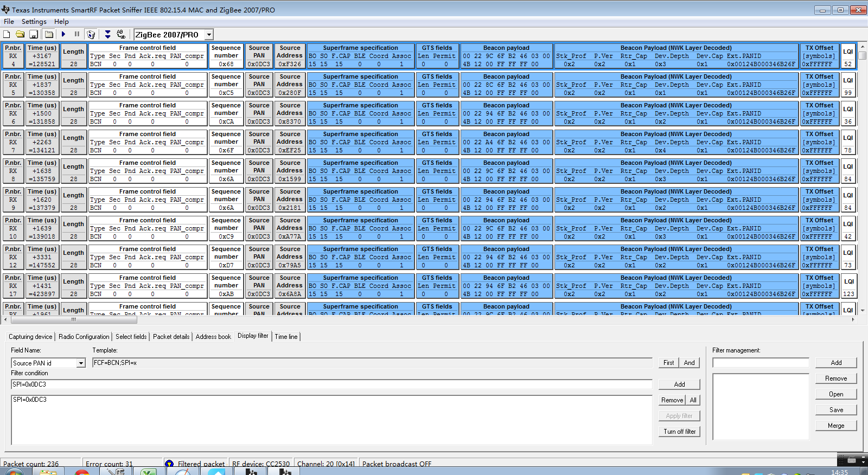868x475 pixels.
Task: Click the Turn off filter button
Action: tap(680, 432)
